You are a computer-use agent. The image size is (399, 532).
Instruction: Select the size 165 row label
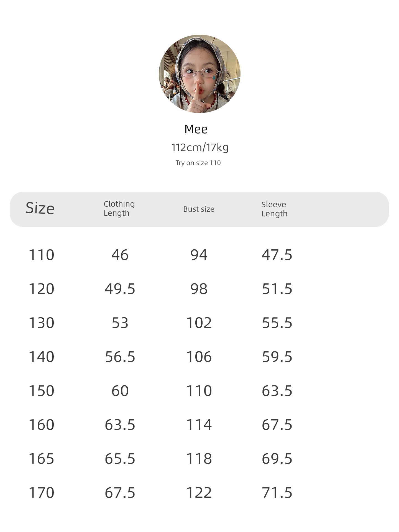coord(42,459)
